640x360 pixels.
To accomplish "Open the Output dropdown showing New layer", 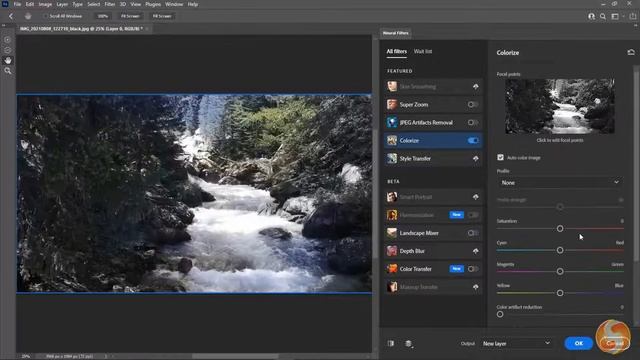I will [x=516, y=343].
